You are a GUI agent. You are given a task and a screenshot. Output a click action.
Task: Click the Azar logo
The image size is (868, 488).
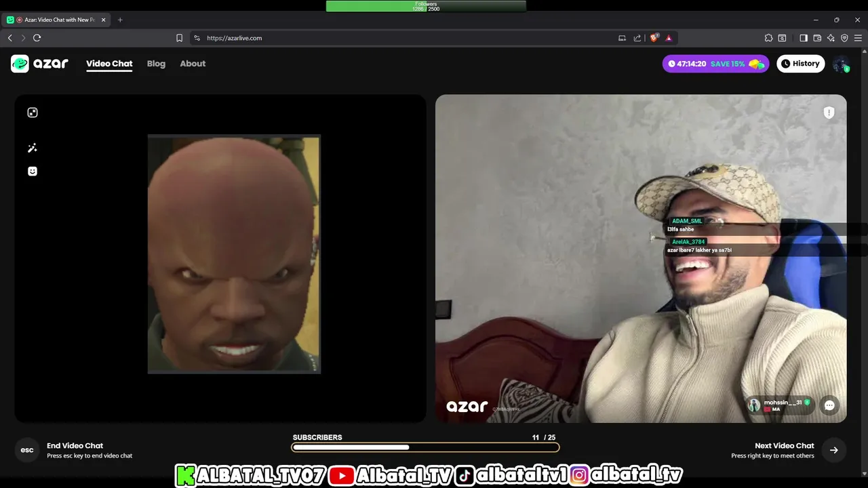(39, 64)
